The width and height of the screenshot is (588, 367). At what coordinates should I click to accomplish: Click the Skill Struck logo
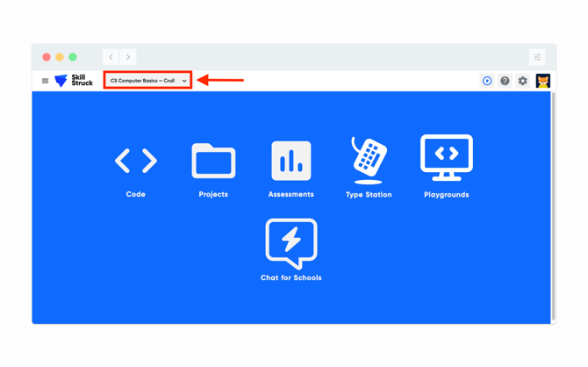click(x=74, y=80)
